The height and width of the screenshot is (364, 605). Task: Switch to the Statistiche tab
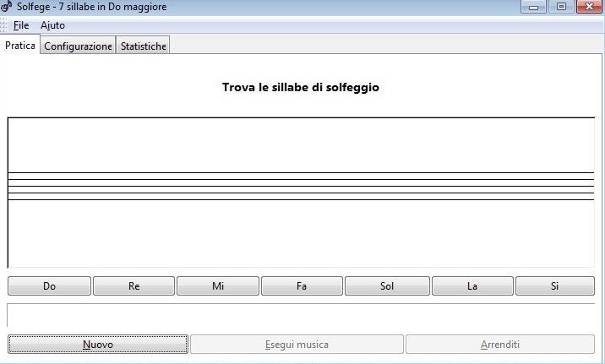(x=143, y=46)
